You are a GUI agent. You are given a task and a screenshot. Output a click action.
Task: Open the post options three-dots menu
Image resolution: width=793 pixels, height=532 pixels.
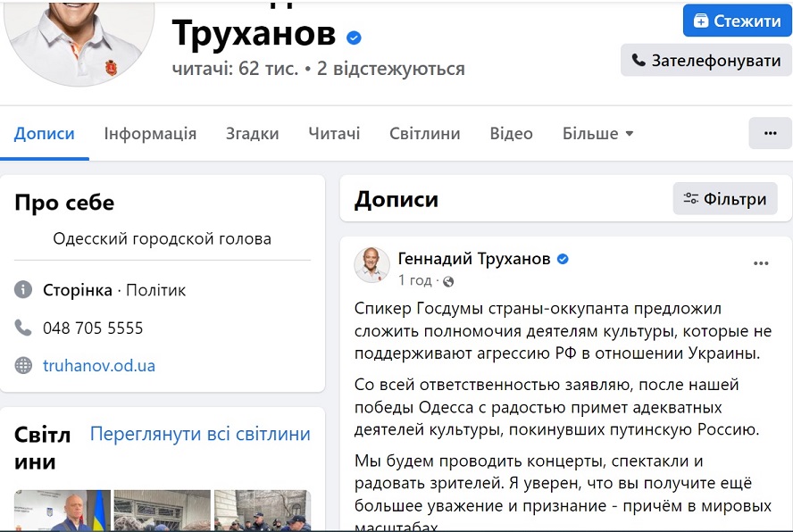point(761,263)
